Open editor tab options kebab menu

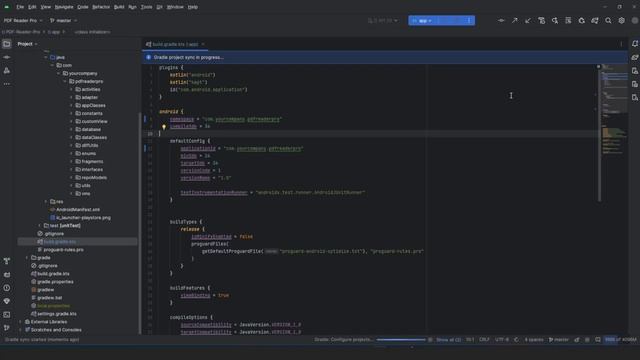click(622, 44)
